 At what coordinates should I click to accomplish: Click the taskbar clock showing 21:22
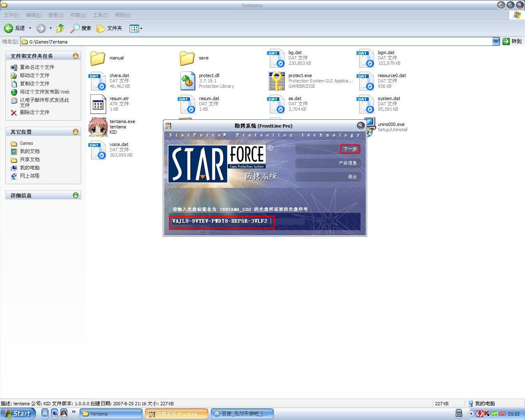point(514,414)
